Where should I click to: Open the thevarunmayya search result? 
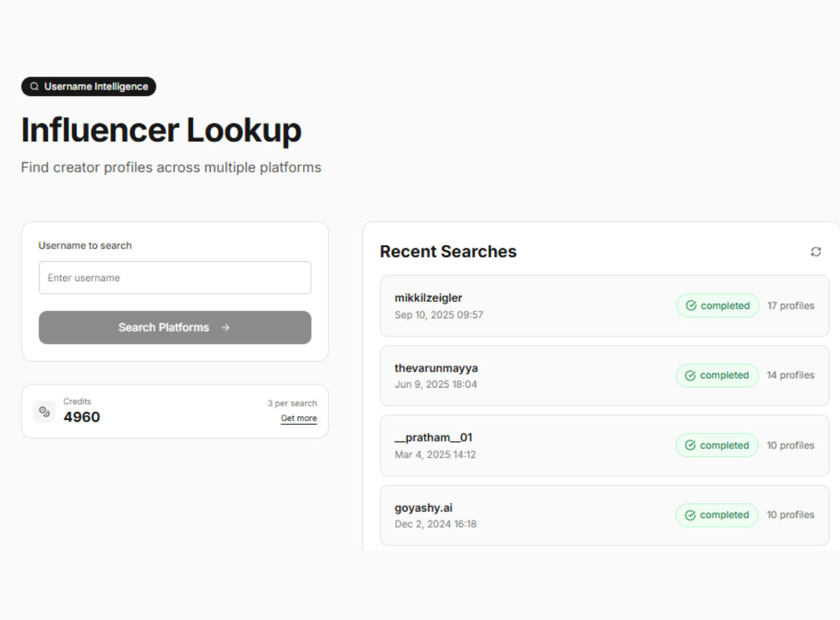[x=435, y=368]
